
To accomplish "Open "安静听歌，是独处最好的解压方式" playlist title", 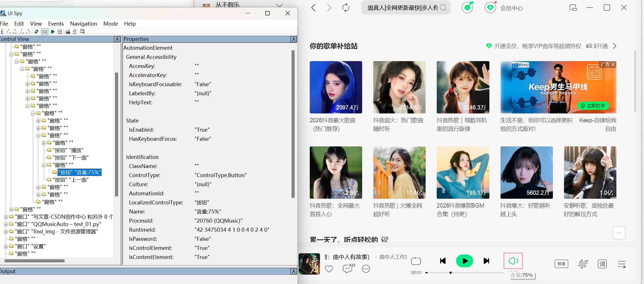I will [x=589, y=210].
